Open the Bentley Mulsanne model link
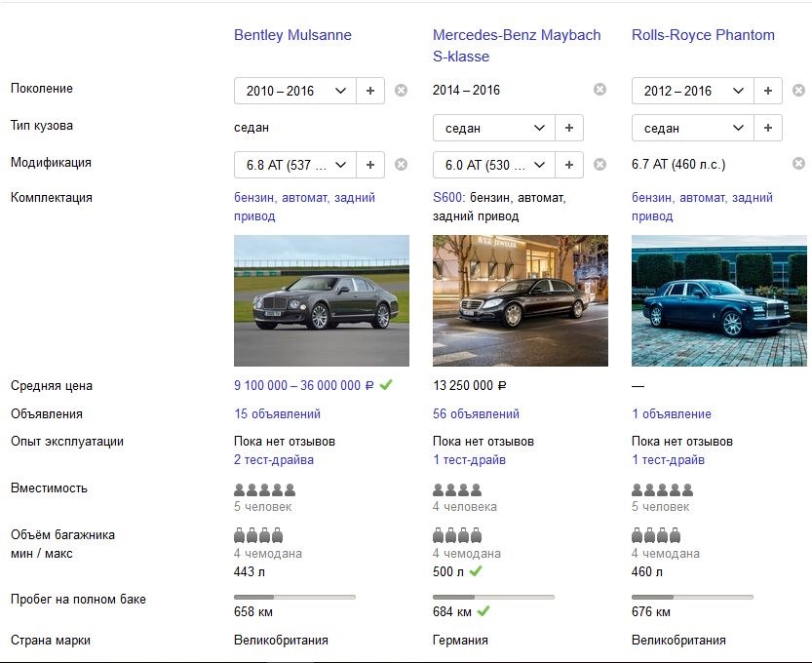This screenshot has width=812, height=663. coord(292,35)
